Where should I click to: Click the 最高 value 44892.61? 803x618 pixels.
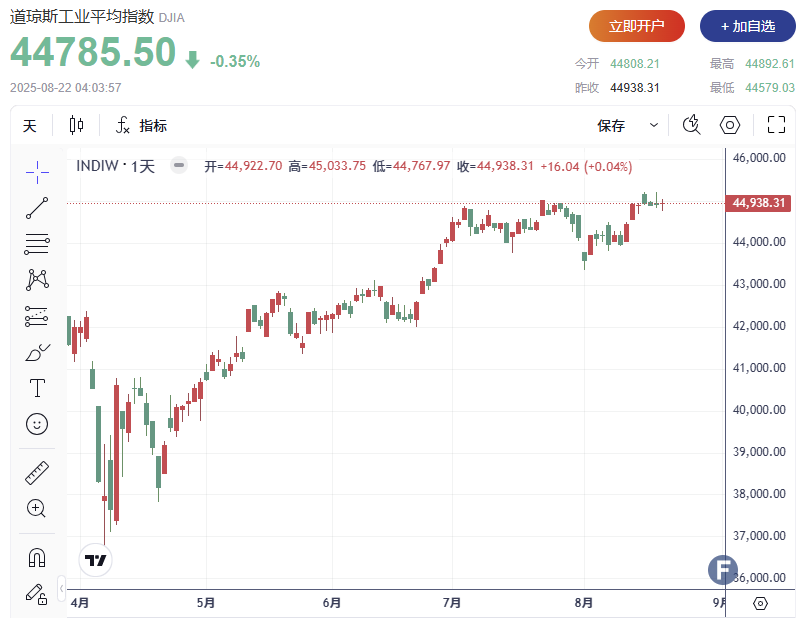tap(770, 63)
